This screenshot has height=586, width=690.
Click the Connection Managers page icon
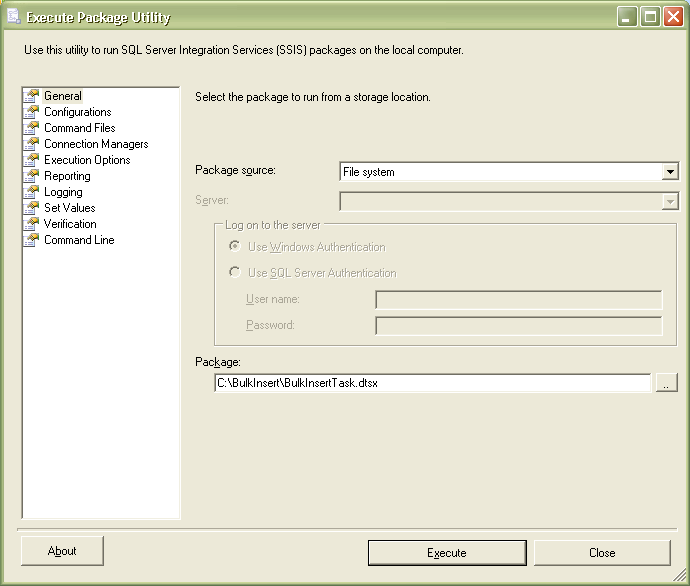click(31, 144)
